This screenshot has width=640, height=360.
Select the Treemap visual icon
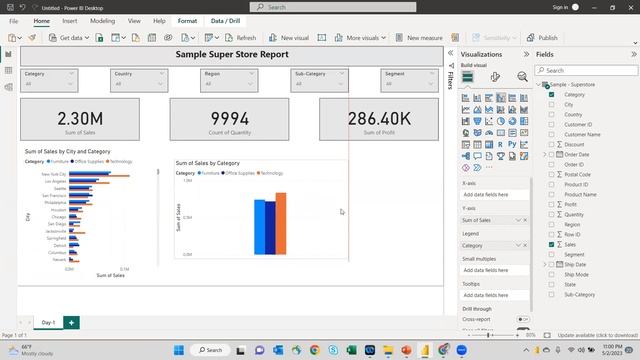(524, 121)
